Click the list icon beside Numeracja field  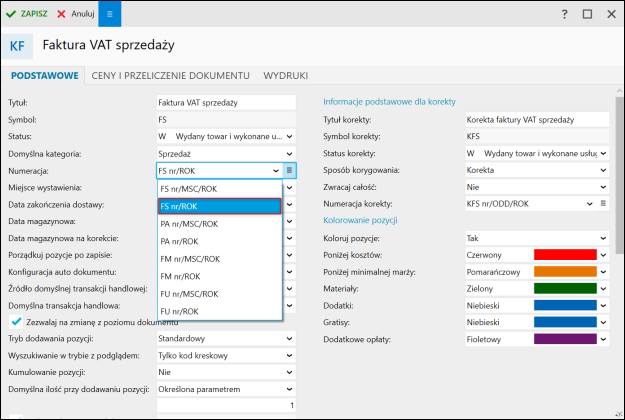pyautogui.click(x=289, y=171)
